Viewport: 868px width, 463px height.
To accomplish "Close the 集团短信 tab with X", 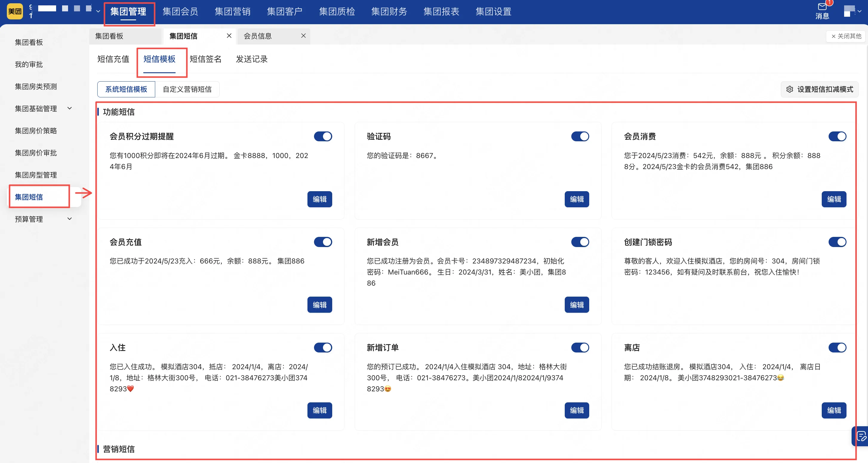I will tap(229, 36).
